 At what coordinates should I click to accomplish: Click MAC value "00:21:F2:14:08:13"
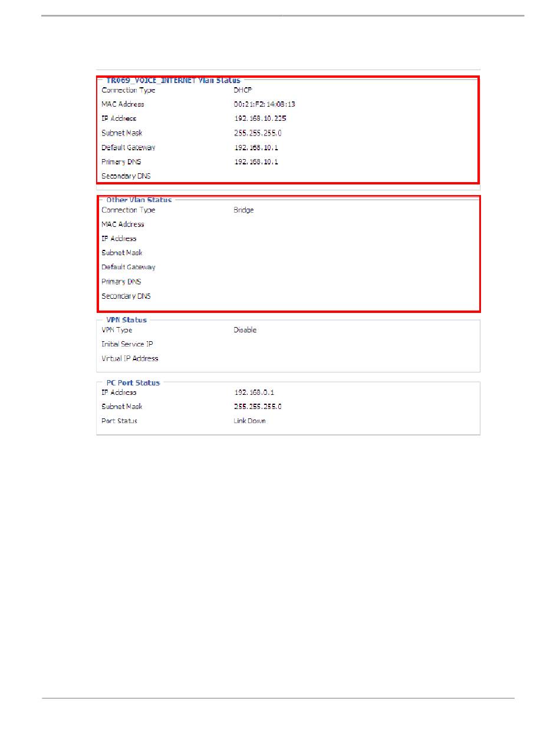click(x=264, y=104)
